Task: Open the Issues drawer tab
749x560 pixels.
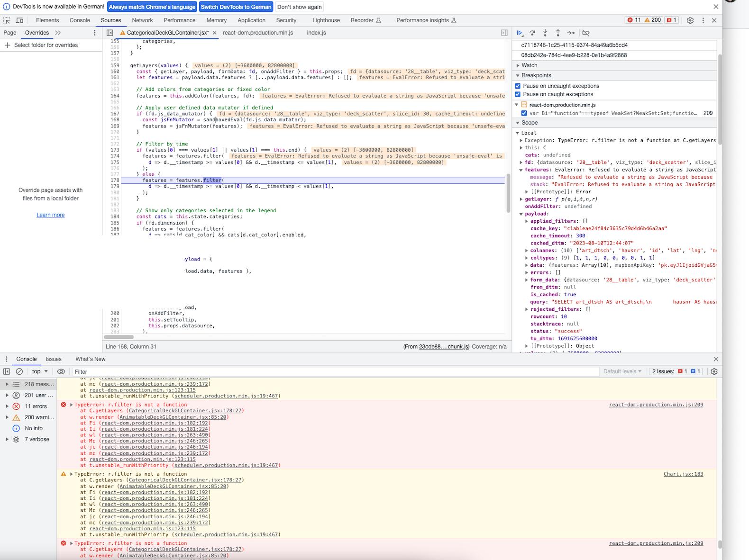Action: pyautogui.click(x=54, y=359)
